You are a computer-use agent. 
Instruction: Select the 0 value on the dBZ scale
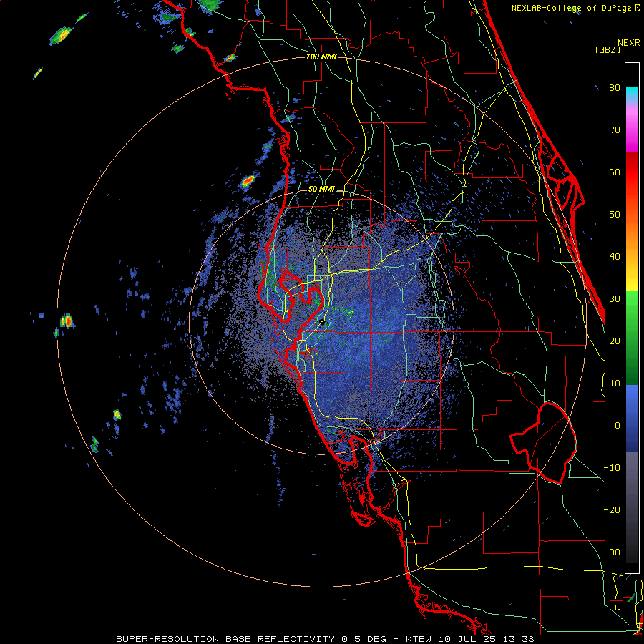click(x=618, y=426)
